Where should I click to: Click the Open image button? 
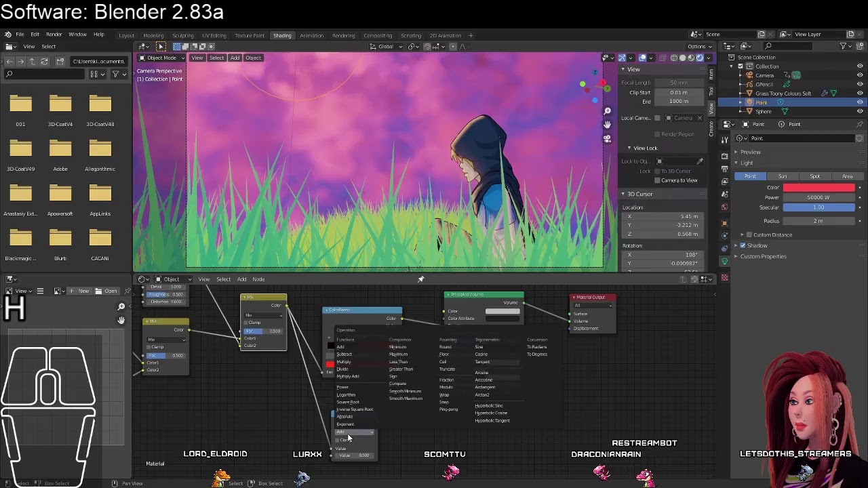click(x=107, y=291)
